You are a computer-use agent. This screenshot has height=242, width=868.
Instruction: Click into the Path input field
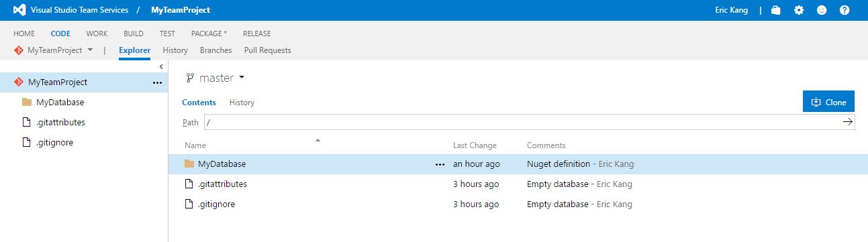click(524, 122)
